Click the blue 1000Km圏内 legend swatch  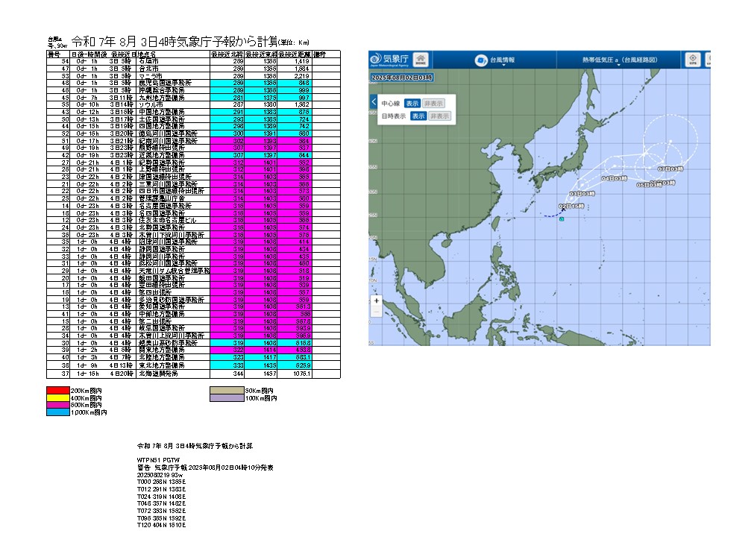57,412
